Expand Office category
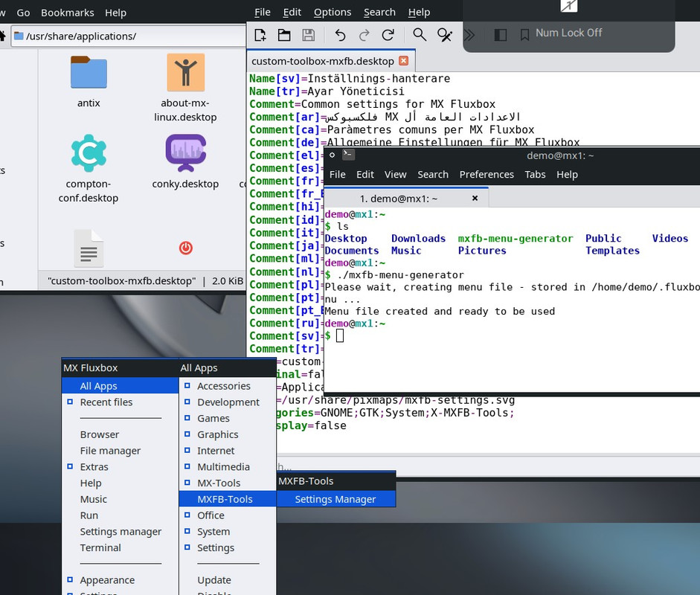700x595 pixels. coord(228,515)
